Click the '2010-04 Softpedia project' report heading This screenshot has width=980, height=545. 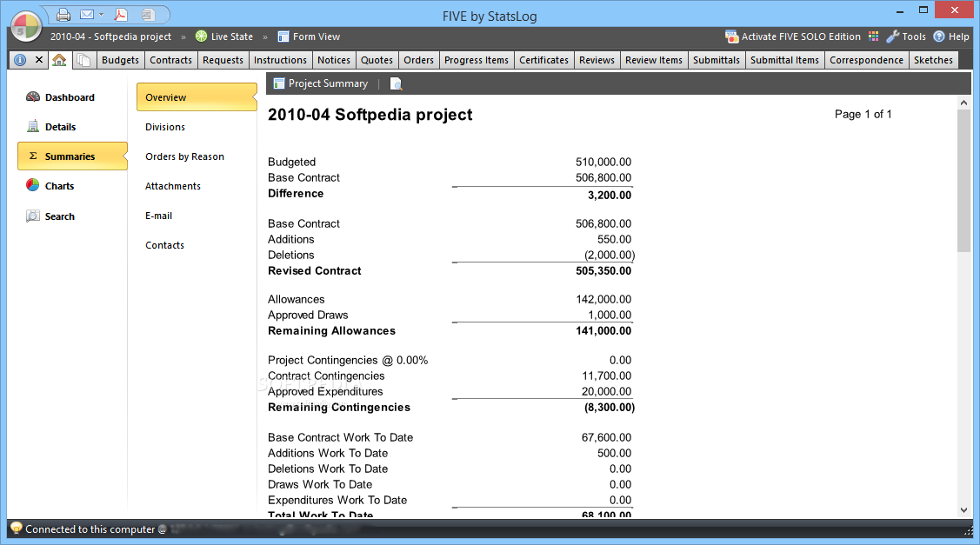(x=370, y=115)
